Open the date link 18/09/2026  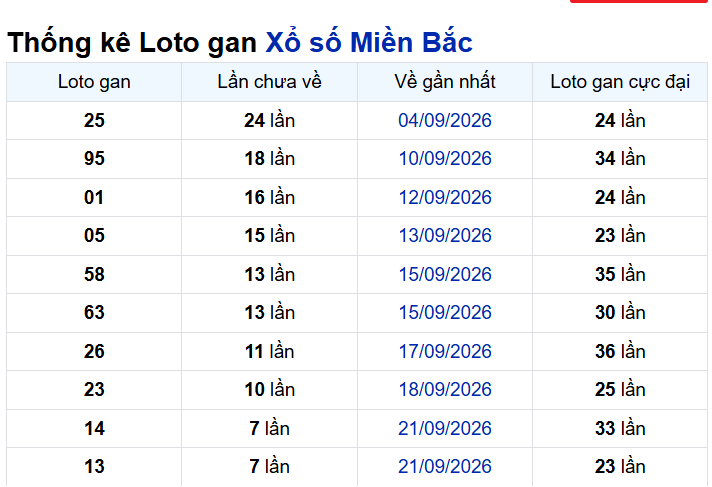pos(445,389)
